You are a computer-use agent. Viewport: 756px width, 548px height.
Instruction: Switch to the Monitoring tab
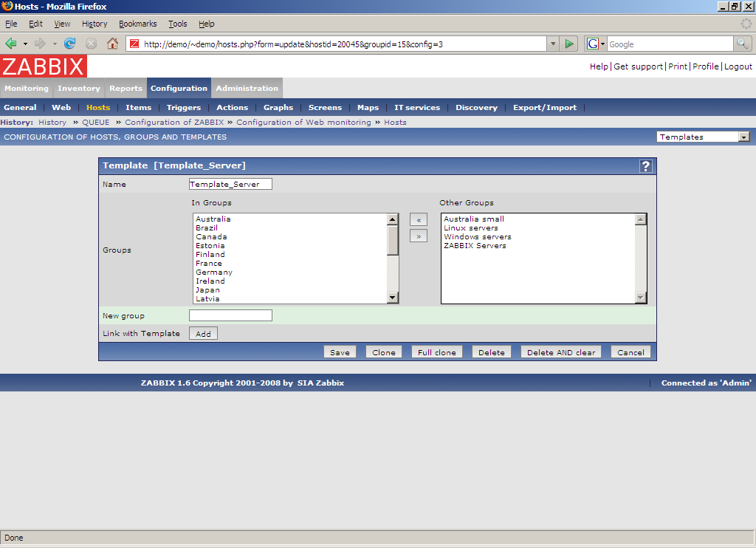(27, 89)
